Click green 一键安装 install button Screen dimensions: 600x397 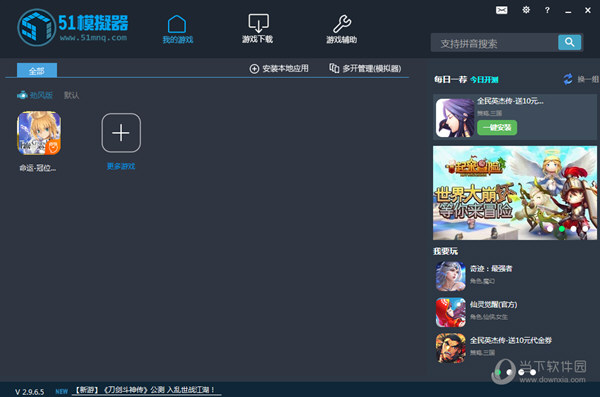click(497, 127)
